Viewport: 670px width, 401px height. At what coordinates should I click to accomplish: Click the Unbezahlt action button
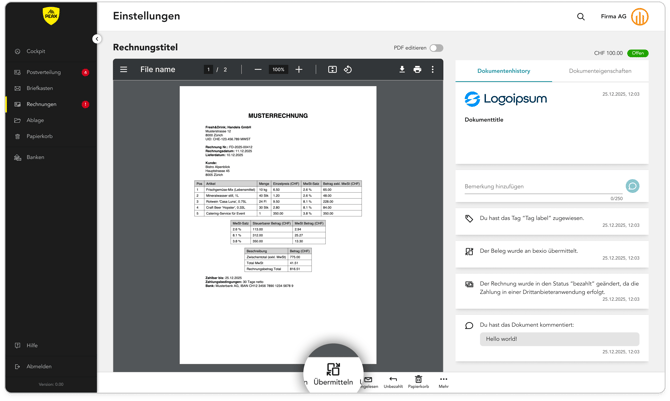pos(393,382)
